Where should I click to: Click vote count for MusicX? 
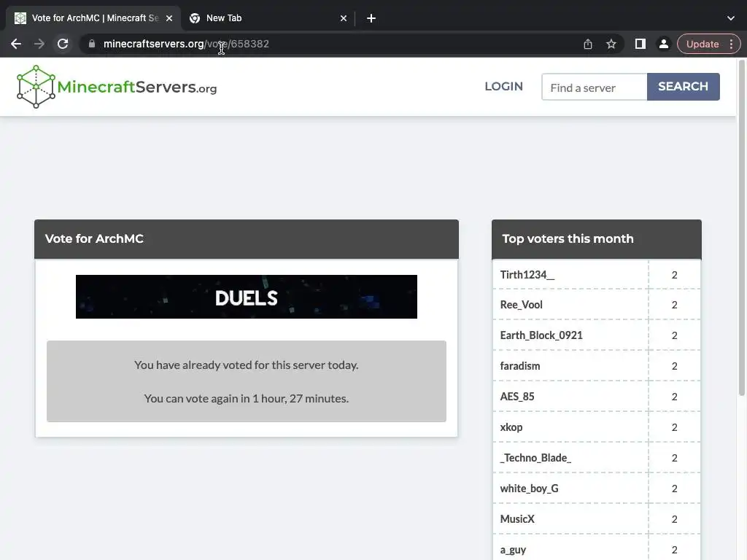pos(675,519)
